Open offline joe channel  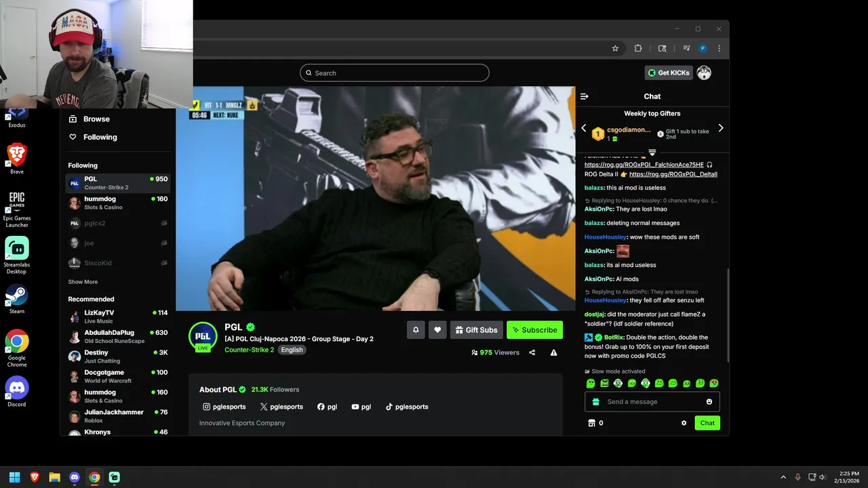118,243
